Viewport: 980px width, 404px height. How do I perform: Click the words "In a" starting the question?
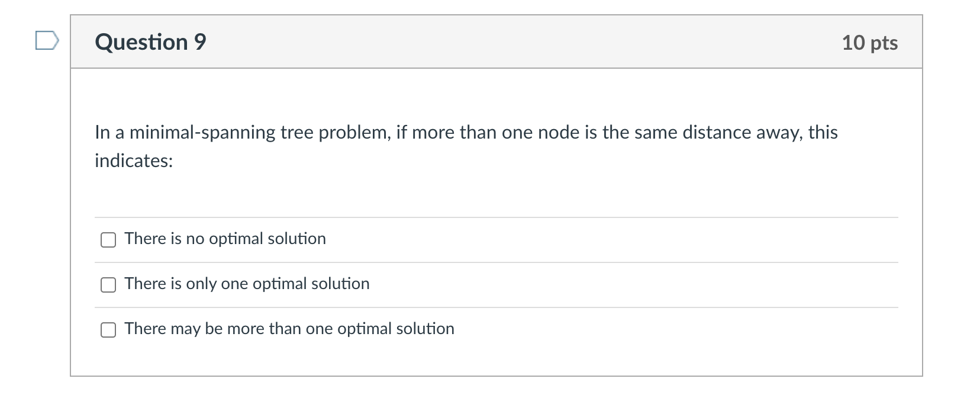[x=109, y=132]
